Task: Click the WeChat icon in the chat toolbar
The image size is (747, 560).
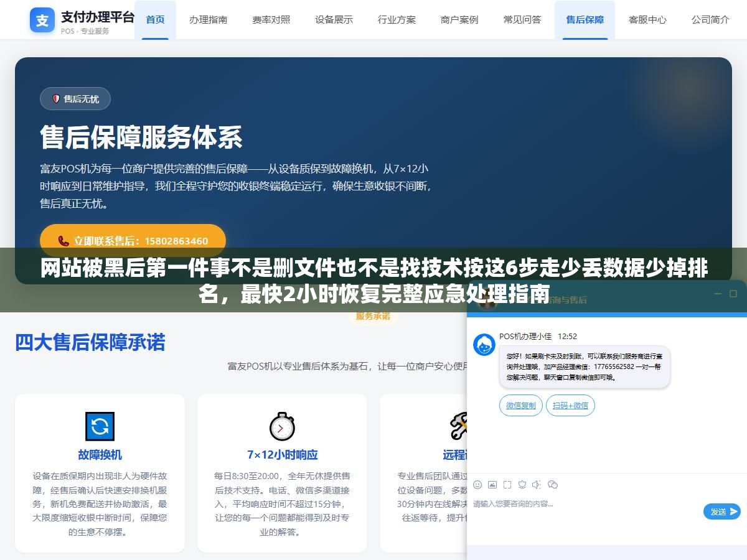Action: click(x=553, y=485)
